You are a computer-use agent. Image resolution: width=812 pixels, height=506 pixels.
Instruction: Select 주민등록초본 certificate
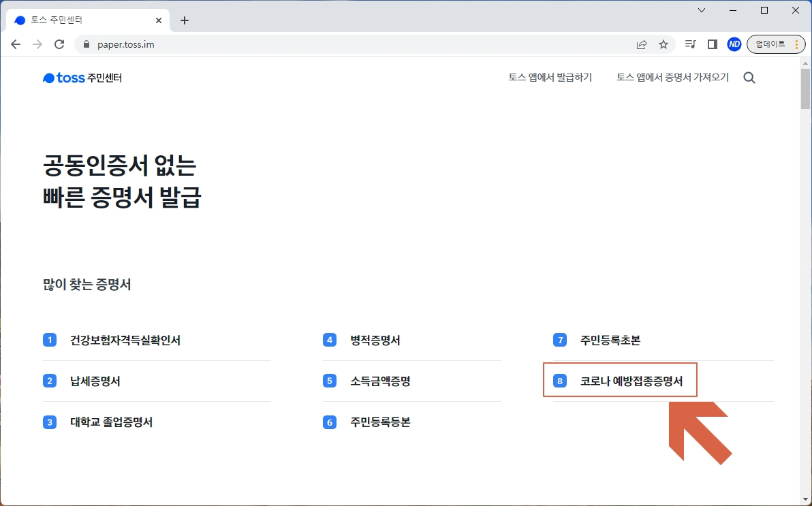[x=610, y=341]
